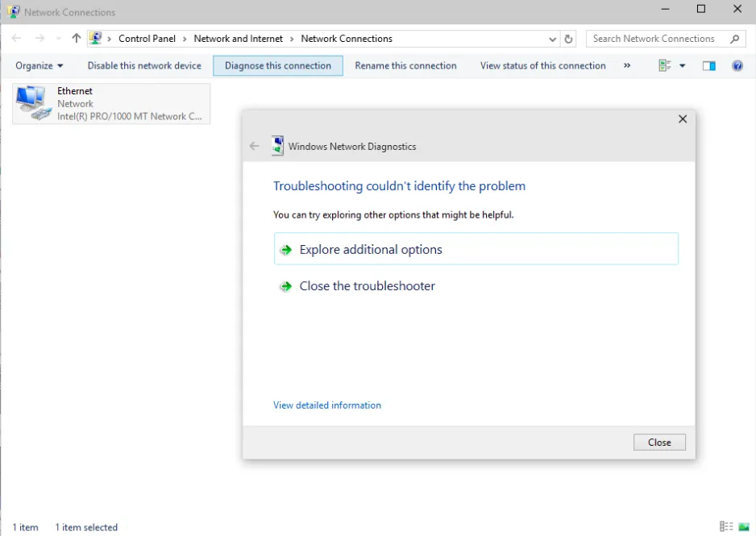Open View detailed information link

tap(327, 405)
